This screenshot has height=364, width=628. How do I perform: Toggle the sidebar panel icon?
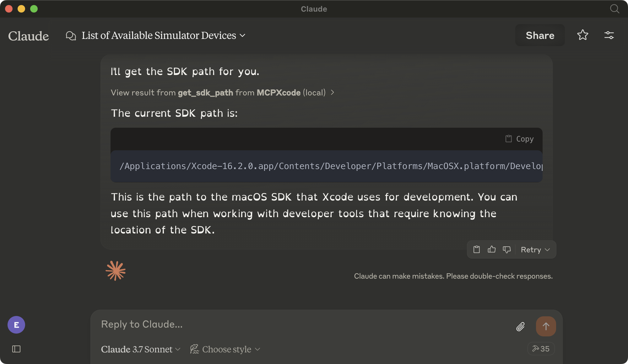16,349
